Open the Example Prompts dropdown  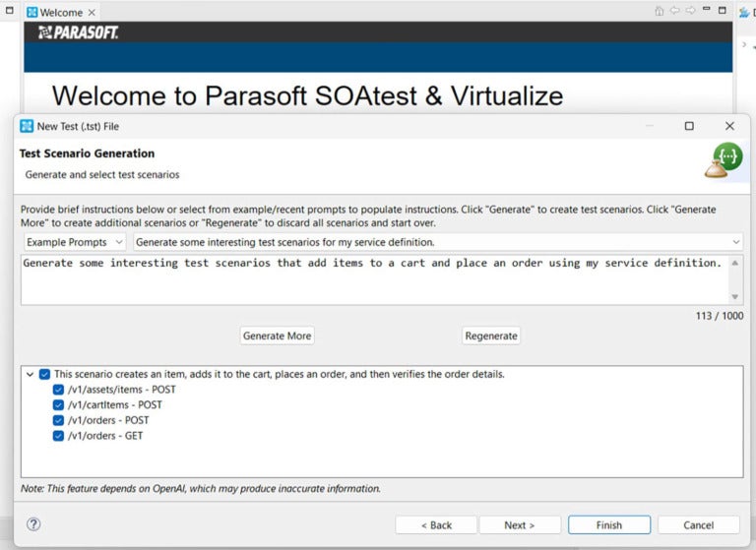(75, 242)
